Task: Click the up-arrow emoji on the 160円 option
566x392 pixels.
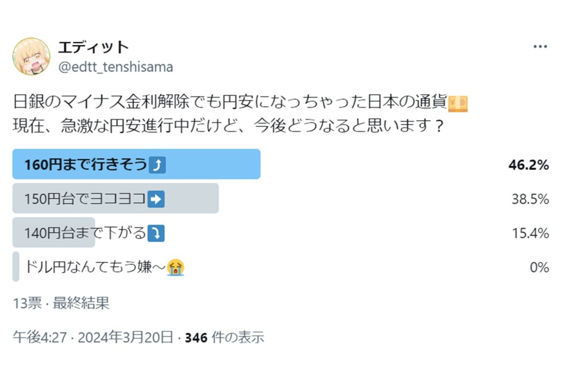Action: [157, 165]
